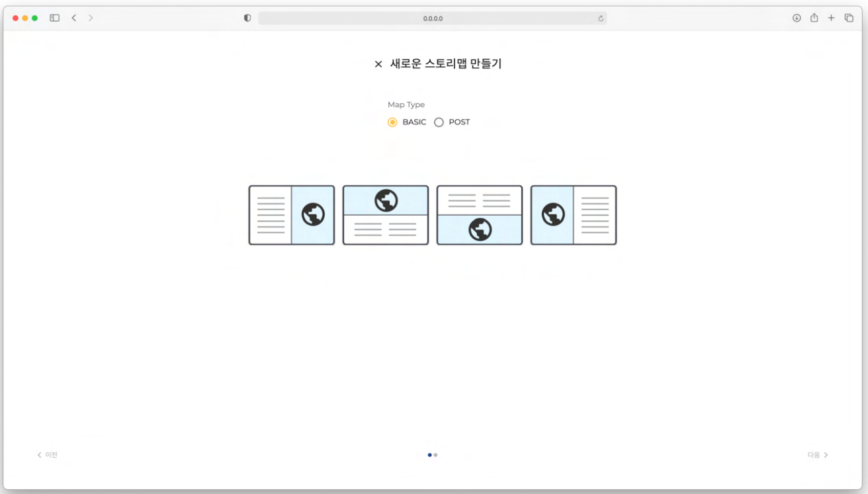Open the privacy shield report
Image resolution: width=868 pixels, height=494 pixels.
pos(247,19)
